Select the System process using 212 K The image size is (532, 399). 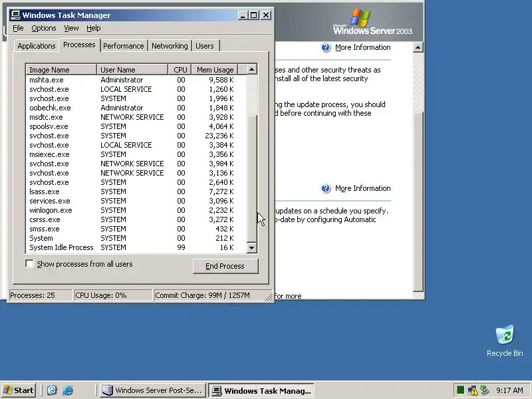pyautogui.click(x=136, y=238)
